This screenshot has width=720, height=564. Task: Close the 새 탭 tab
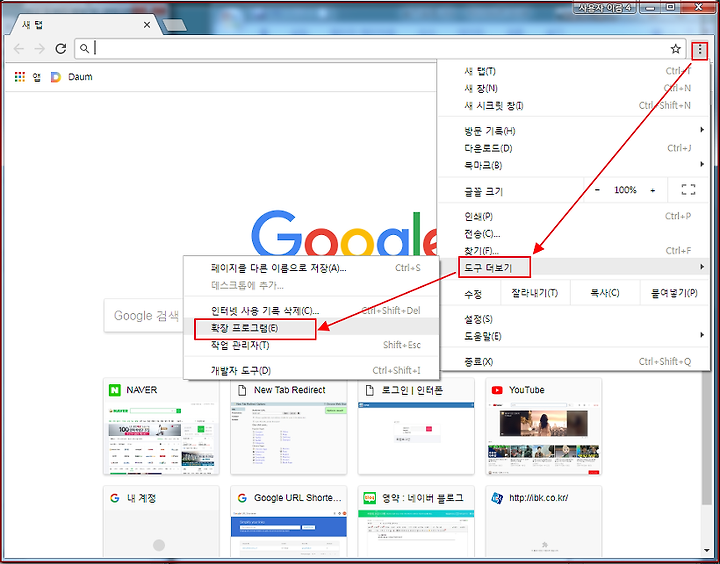pos(147,25)
